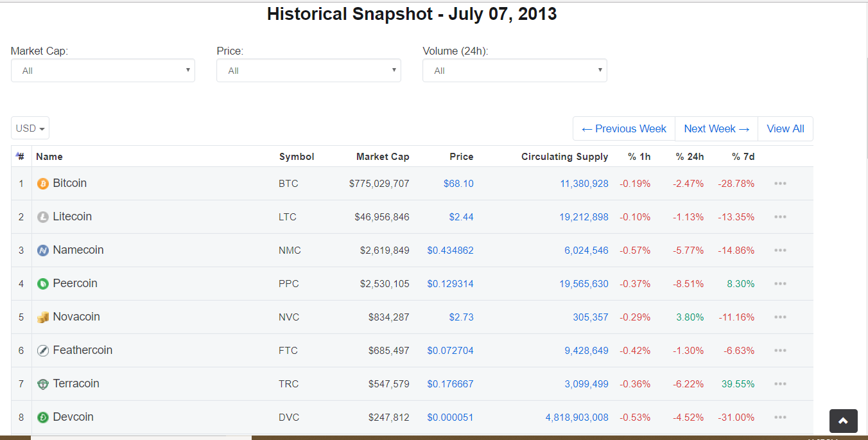The width and height of the screenshot is (868, 440).
Task: Click Bitcoin market cap $775,029,707
Action: point(379,184)
